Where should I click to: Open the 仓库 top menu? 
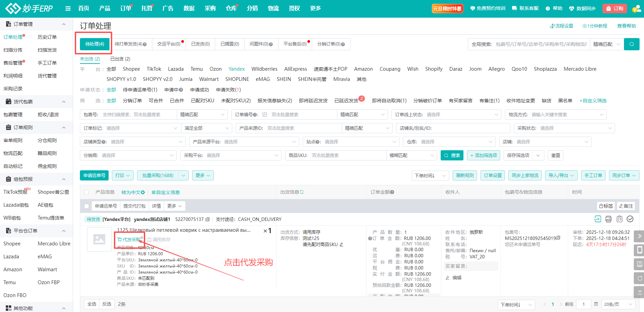coord(231,8)
